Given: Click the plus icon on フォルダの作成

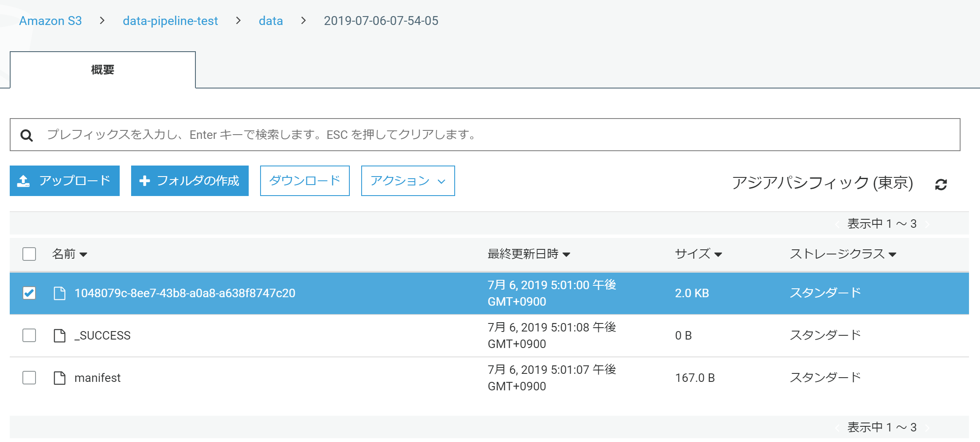Looking at the screenshot, I should (145, 181).
